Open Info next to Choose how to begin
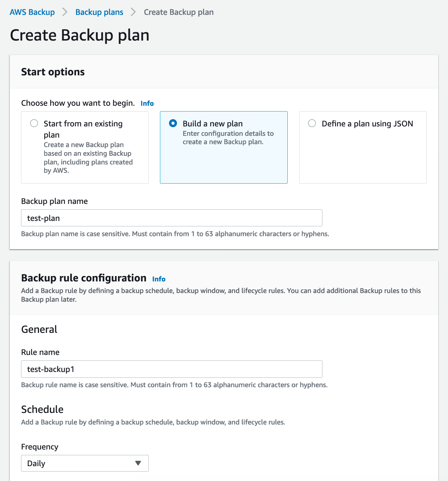The image size is (448, 481). (147, 104)
